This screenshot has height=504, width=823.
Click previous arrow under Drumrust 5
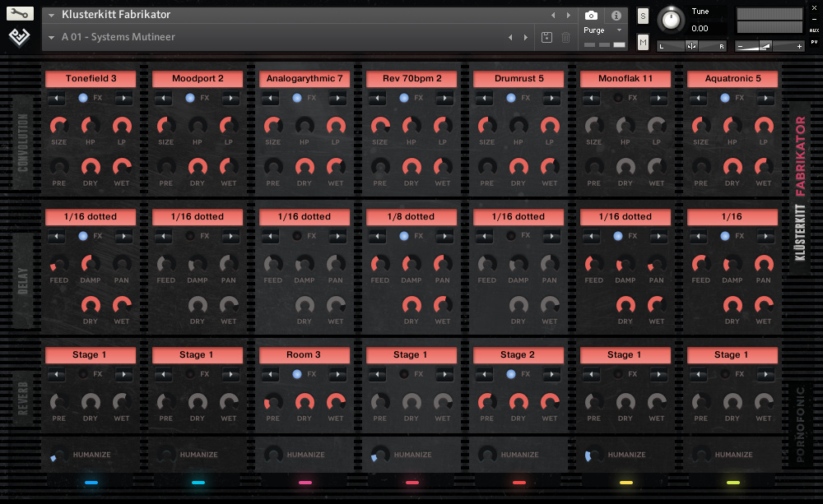coord(485,98)
